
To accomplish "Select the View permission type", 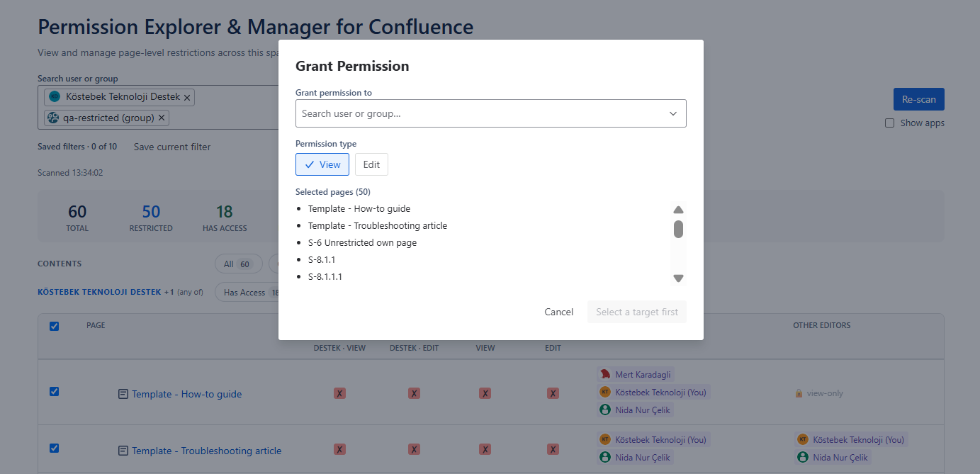I will point(322,164).
